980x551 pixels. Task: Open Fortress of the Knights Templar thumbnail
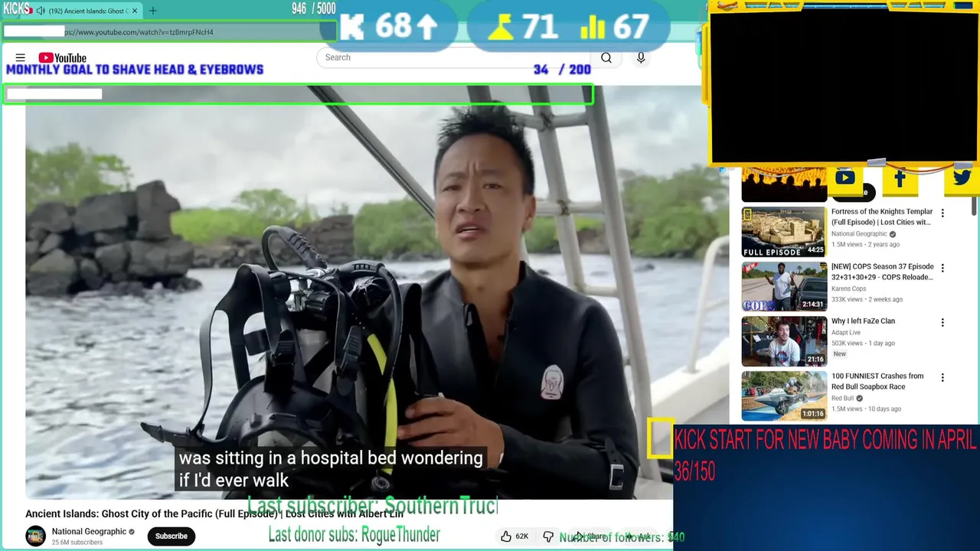tap(784, 231)
